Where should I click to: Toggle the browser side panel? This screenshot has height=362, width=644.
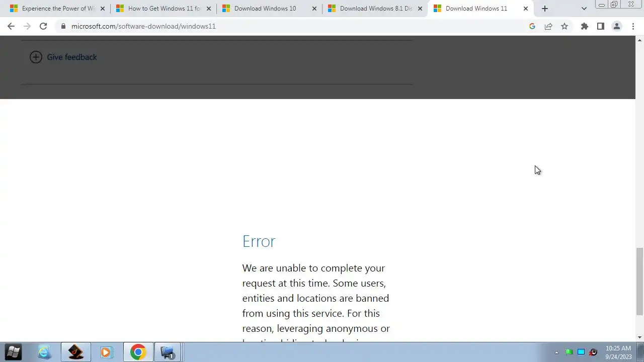(601, 26)
